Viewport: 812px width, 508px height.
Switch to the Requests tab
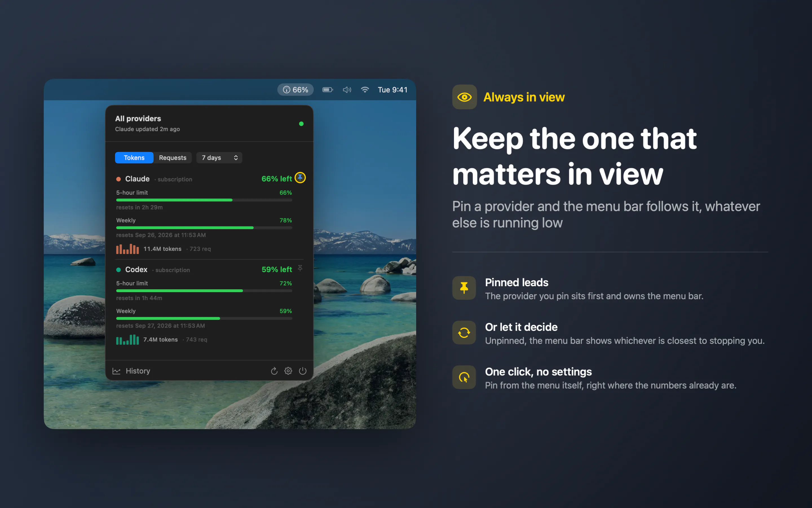click(173, 157)
